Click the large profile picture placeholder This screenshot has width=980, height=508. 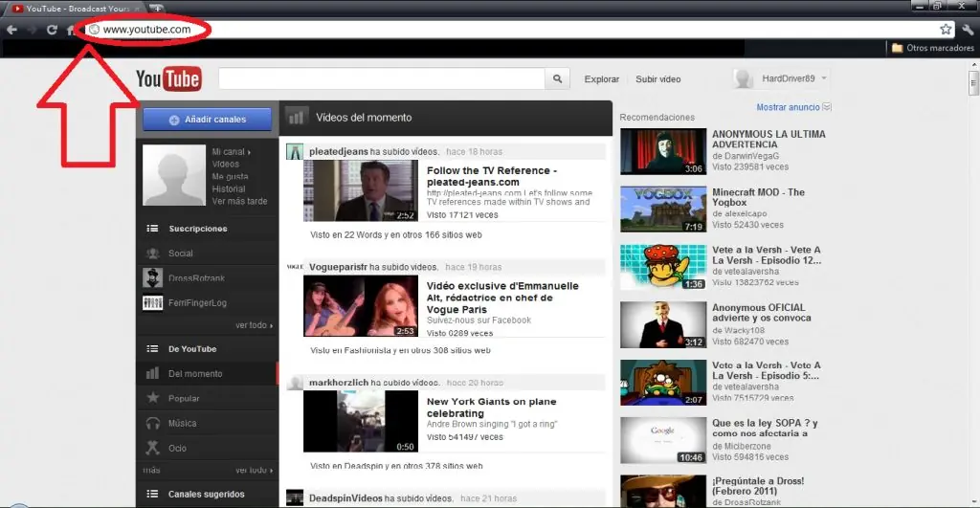point(174,176)
